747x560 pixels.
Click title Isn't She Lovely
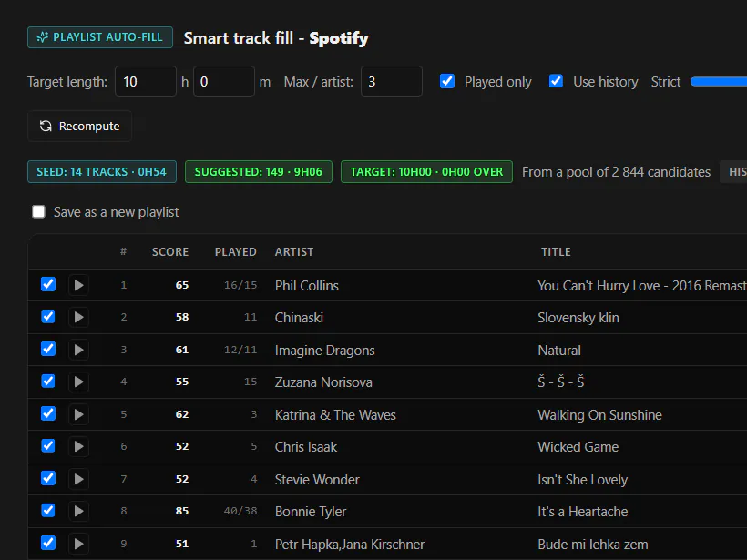[583, 480]
